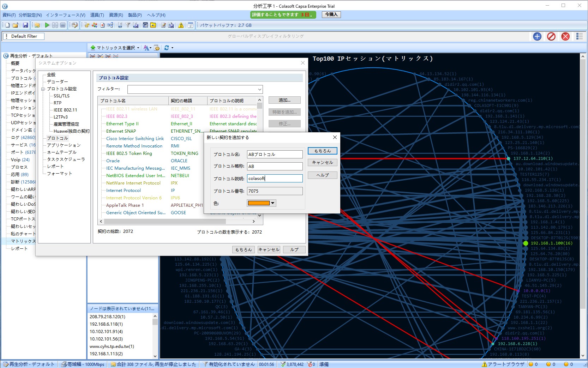Click the red prohibit circle filter icon
Image resolution: width=588 pixels, height=368 pixels.
[x=551, y=36]
